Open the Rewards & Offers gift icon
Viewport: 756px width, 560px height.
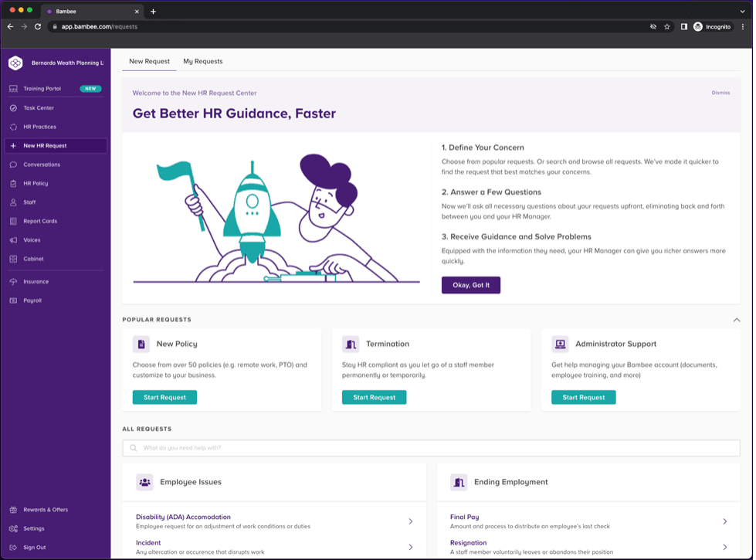coord(13,510)
